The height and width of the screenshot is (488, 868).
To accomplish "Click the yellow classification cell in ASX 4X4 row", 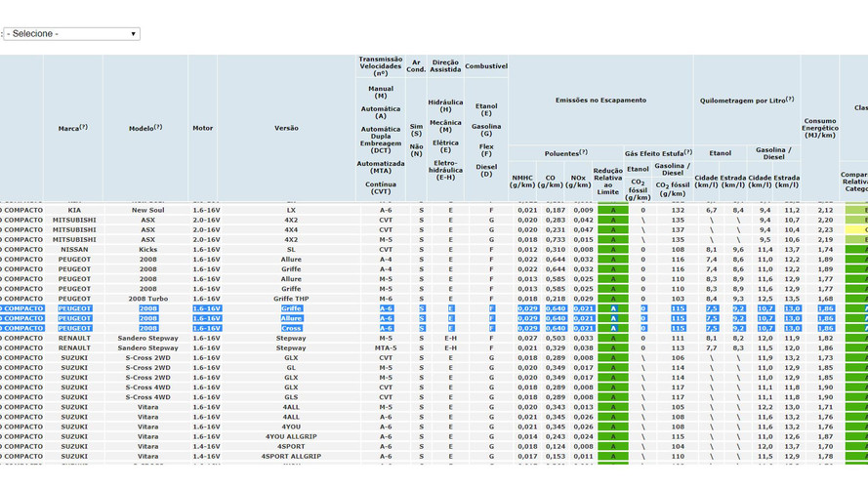I will click(856, 229).
